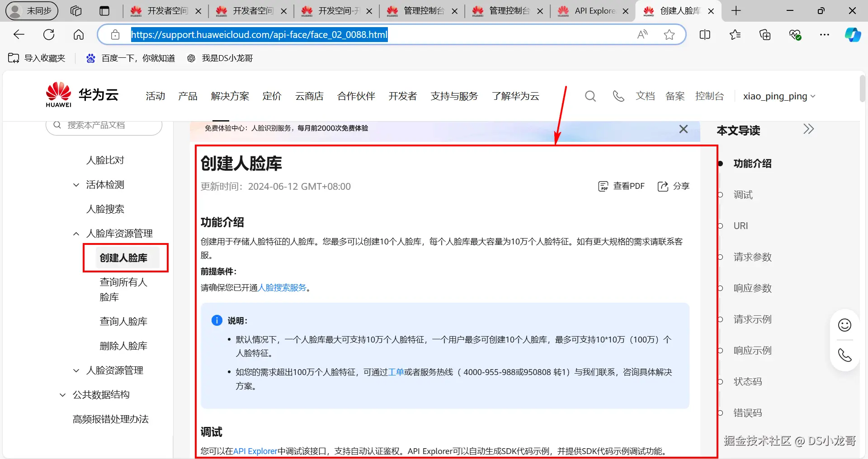Select 查询人脸库 in the sidebar tree
This screenshot has height=459, width=868.
[123, 322]
